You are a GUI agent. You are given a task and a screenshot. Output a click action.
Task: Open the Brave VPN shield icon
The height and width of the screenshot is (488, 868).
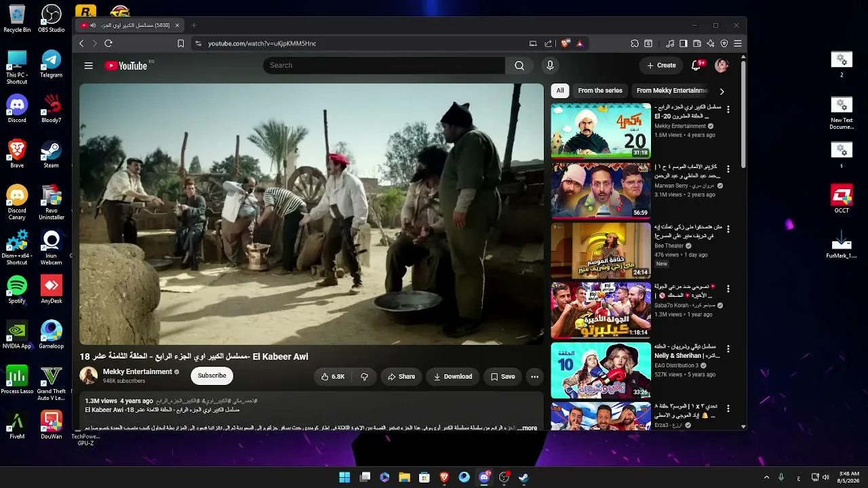pos(724,43)
